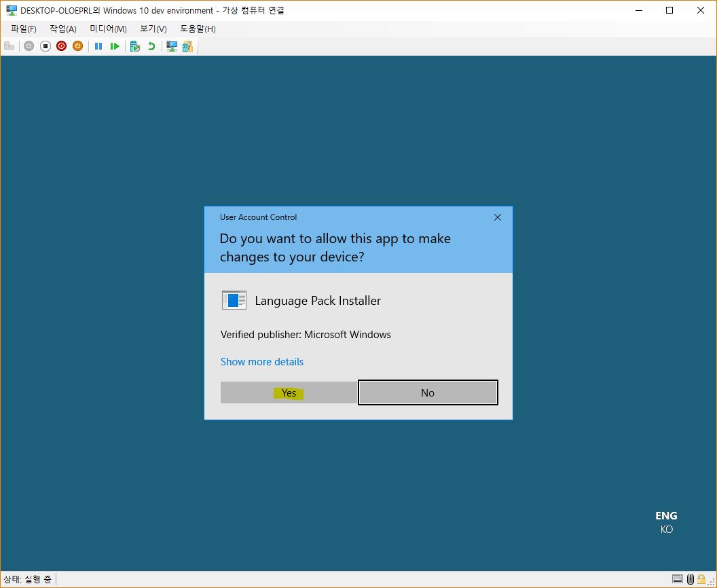Click the 'Verified publisher: Microsoft Windows' text
The height and width of the screenshot is (588, 717).
306,335
